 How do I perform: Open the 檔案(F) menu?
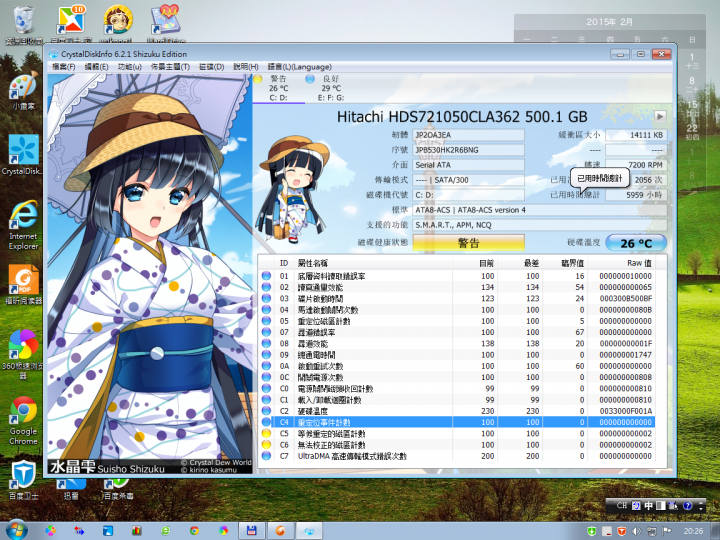63,67
